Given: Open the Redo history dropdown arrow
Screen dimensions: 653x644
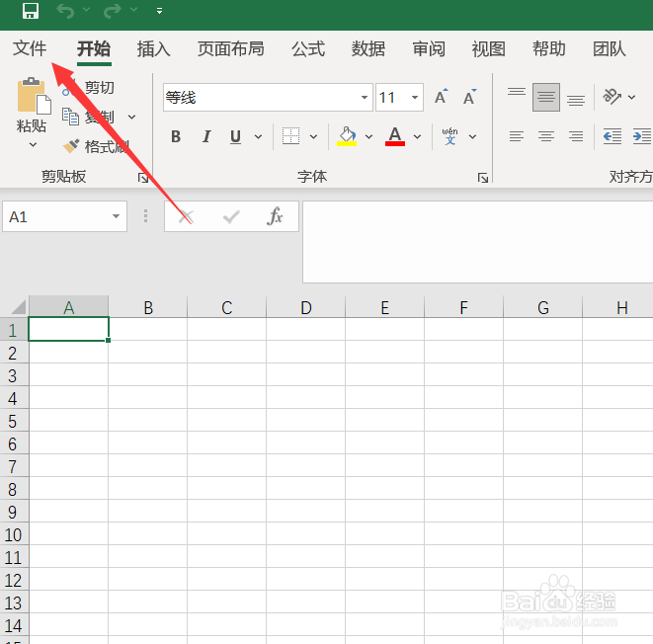Looking at the screenshot, I should pyautogui.click(x=133, y=9).
